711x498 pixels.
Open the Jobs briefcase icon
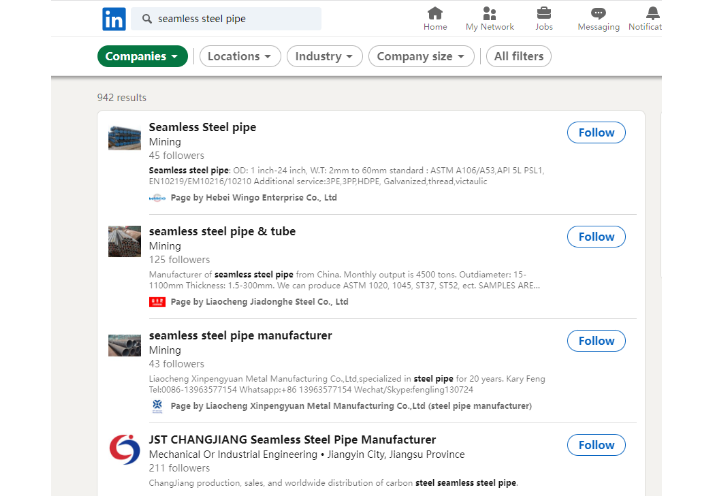pyautogui.click(x=544, y=13)
